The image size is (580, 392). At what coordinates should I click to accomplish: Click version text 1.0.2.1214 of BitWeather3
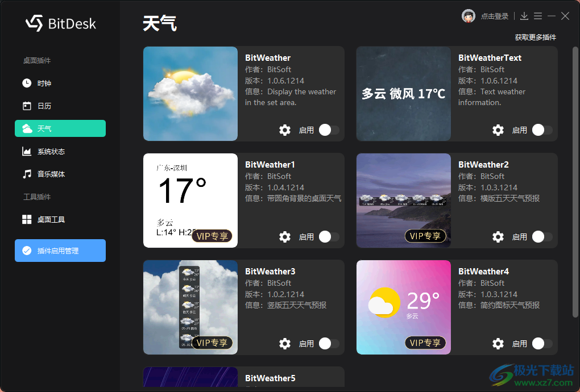[285, 294]
